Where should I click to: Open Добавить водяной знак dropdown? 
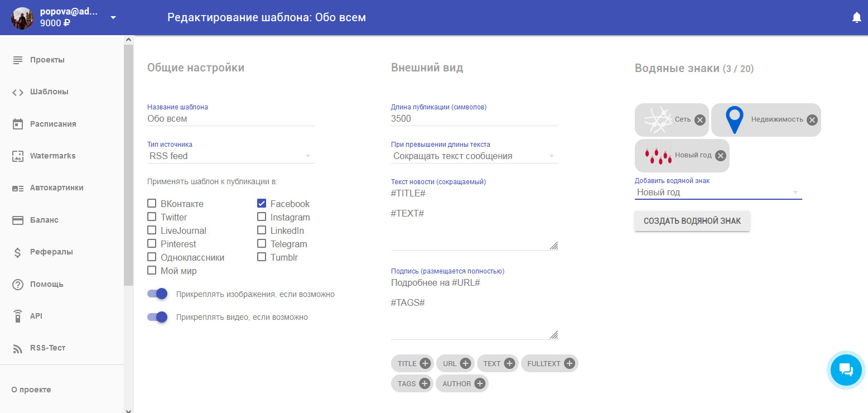(x=717, y=193)
